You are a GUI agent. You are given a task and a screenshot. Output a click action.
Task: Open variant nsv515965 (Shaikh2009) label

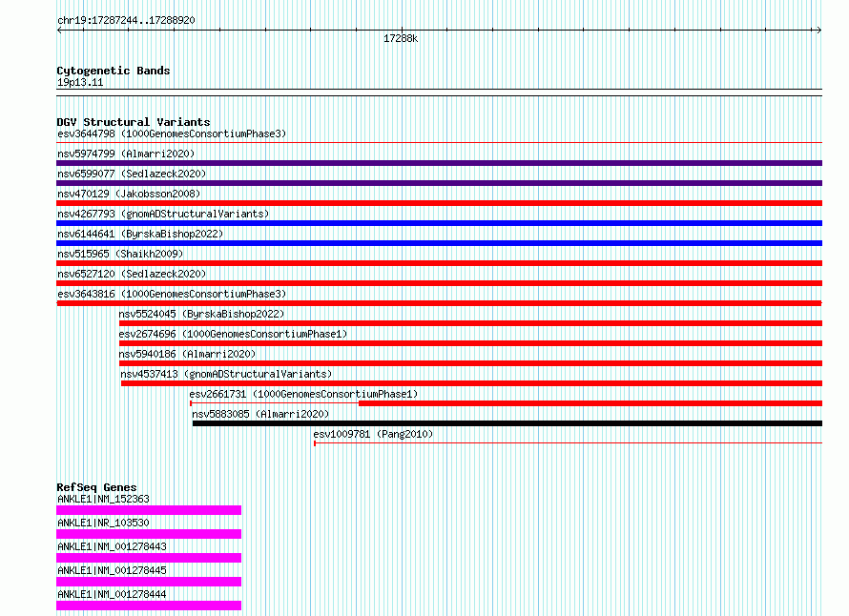pos(120,254)
